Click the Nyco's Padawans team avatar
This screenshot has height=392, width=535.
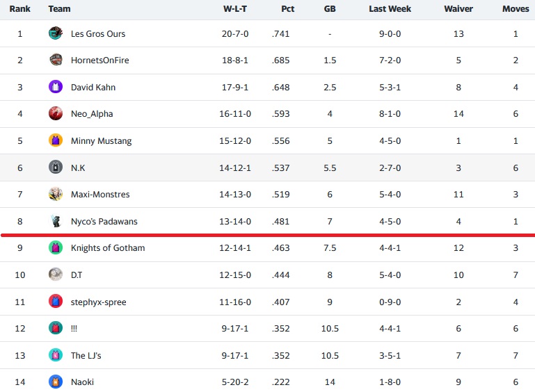[x=56, y=220]
